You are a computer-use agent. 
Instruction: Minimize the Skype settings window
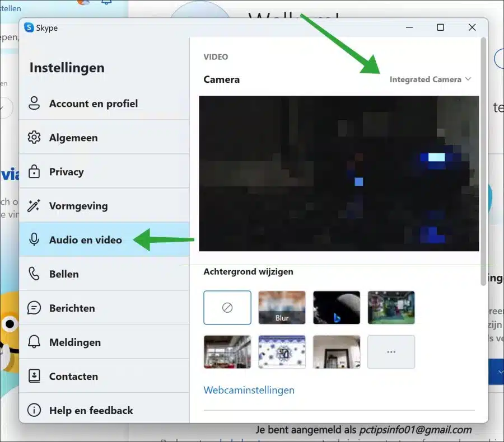click(x=409, y=27)
